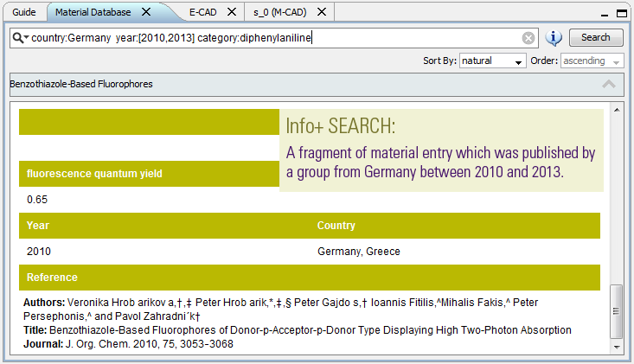
Task: Close the Material Database tab
Action: [x=146, y=12]
